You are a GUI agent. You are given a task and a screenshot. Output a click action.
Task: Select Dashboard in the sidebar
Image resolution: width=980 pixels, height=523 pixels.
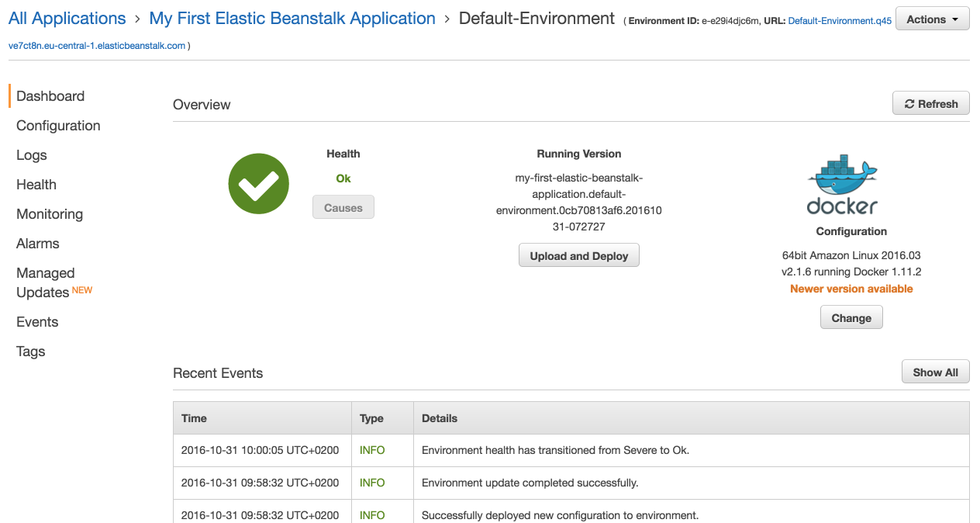click(x=50, y=96)
